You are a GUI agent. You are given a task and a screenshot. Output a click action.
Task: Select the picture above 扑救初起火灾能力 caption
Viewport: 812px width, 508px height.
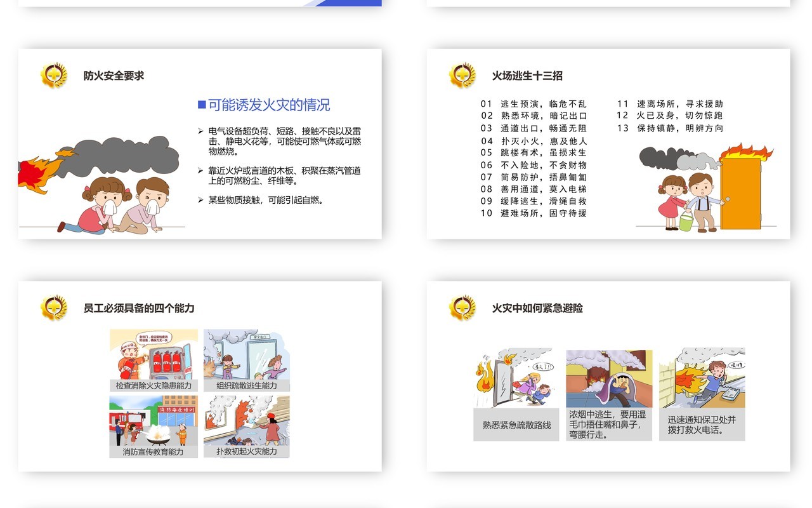247,421
